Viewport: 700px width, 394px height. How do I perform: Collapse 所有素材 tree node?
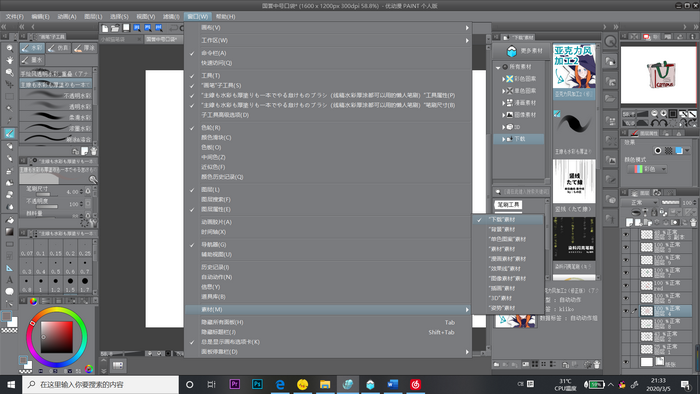click(498, 67)
